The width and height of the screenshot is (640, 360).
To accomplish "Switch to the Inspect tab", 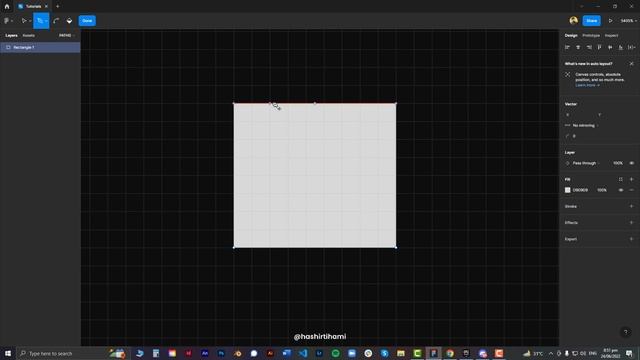I will 611,36.
